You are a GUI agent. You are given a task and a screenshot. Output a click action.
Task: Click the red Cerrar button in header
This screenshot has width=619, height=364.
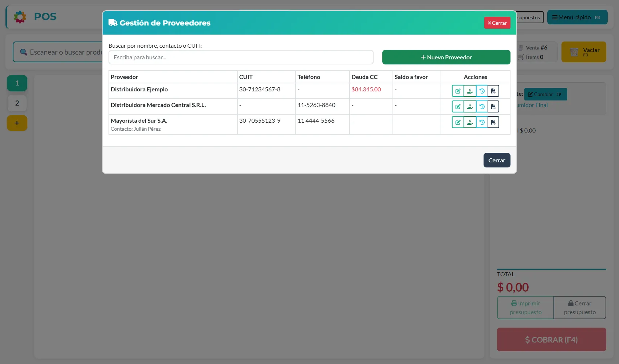pyautogui.click(x=497, y=23)
